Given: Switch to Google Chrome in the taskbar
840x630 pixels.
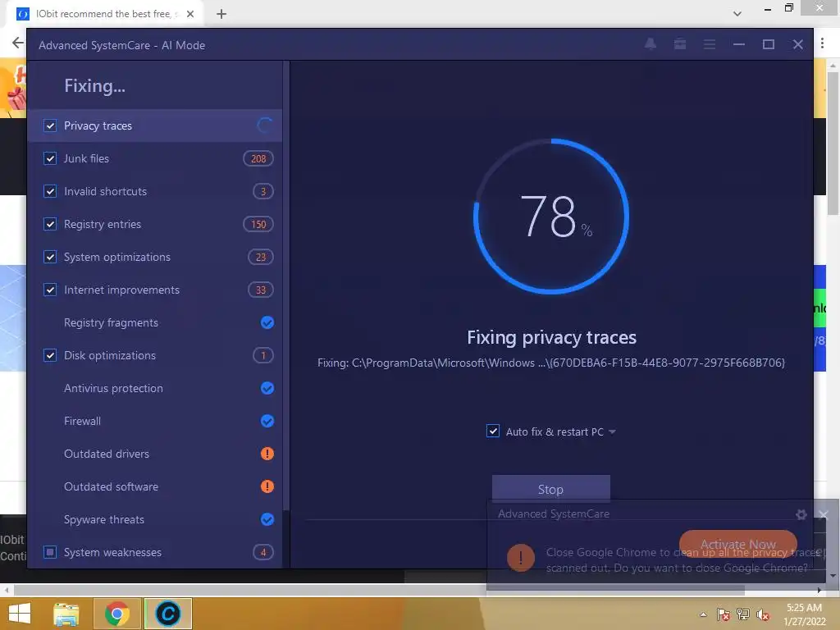Looking at the screenshot, I should 117,614.
